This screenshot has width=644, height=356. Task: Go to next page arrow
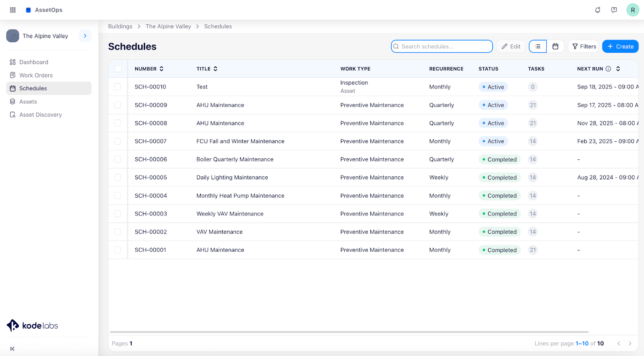coord(630,344)
